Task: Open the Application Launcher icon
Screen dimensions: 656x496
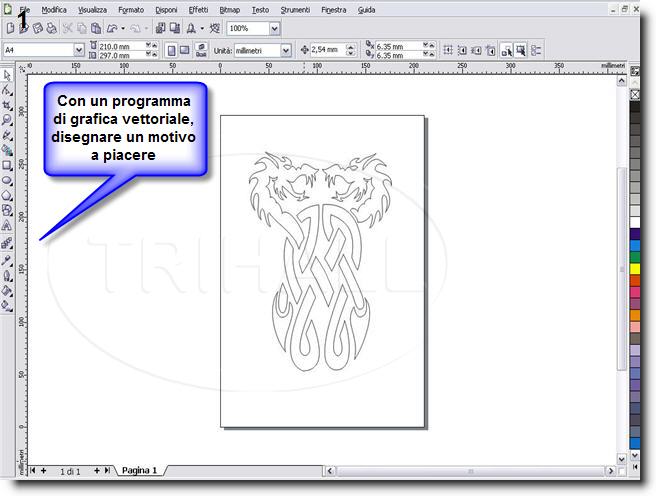Action: 191,28
